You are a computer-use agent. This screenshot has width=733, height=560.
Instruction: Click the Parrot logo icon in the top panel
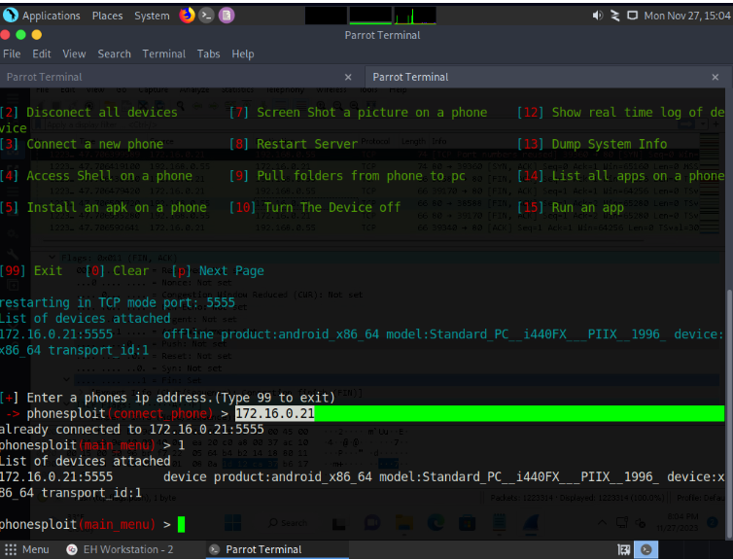click(11, 16)
